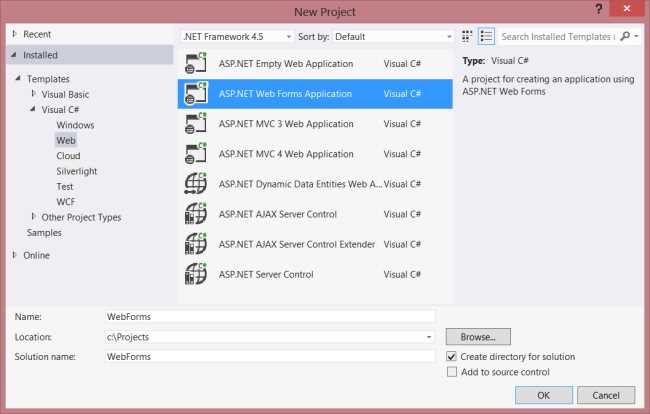Viewport: 650px width, 414px height.
Task: Select Windows under Visual C#
Action: pyautogui.click(x=75, y=125)
